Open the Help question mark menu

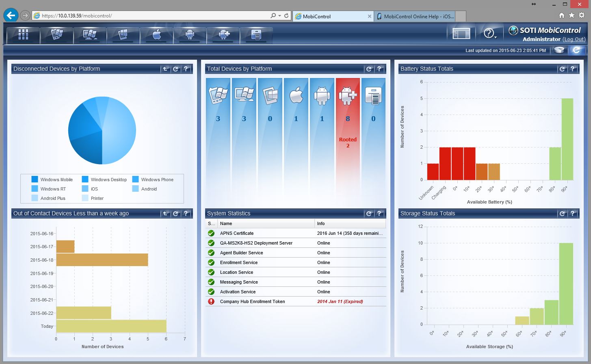[490, 33]
